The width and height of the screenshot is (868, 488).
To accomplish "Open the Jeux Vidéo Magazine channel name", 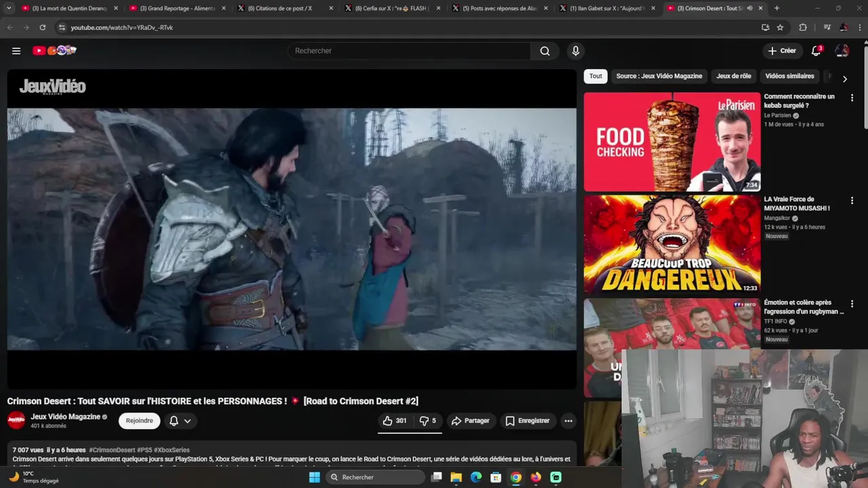I will point(65,417).
